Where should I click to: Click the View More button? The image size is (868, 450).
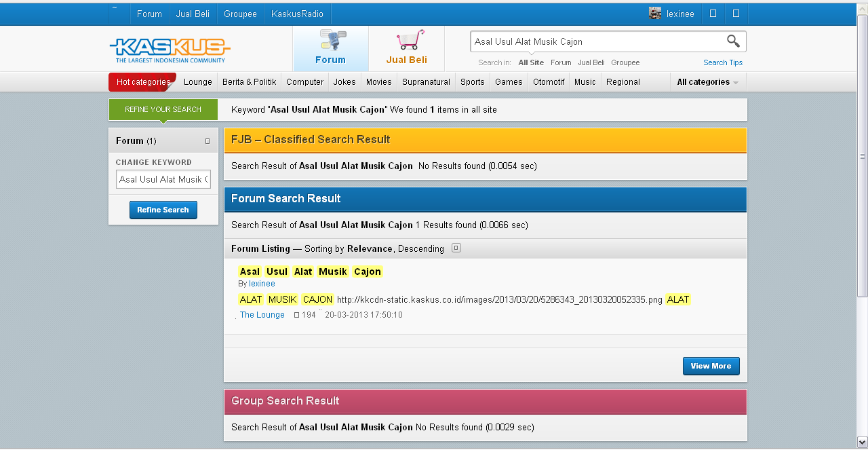point(711,367)
